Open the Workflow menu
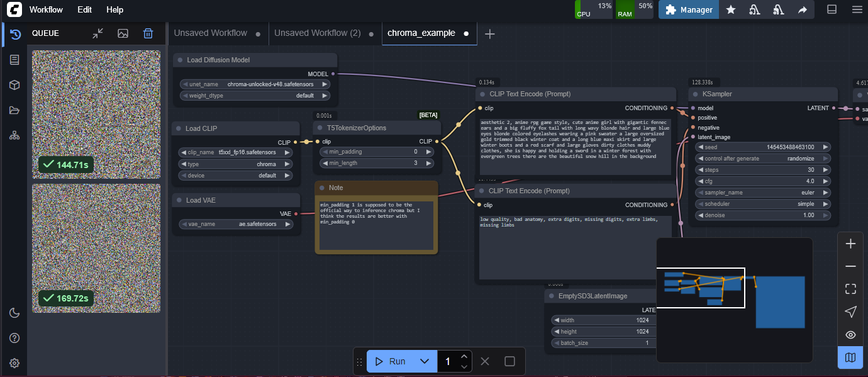Image resolution: width=868 pixels, height=377 pixels. [x=46, y=9]
